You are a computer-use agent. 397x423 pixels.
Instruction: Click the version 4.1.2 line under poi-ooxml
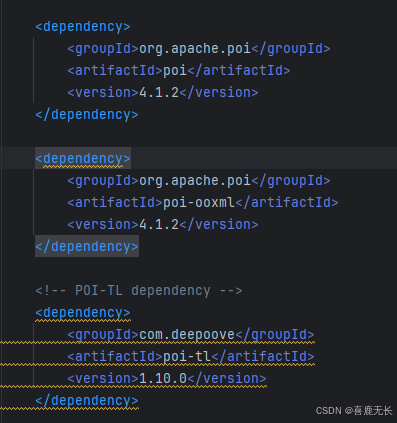pyautogui.click(x=163, y=225)
